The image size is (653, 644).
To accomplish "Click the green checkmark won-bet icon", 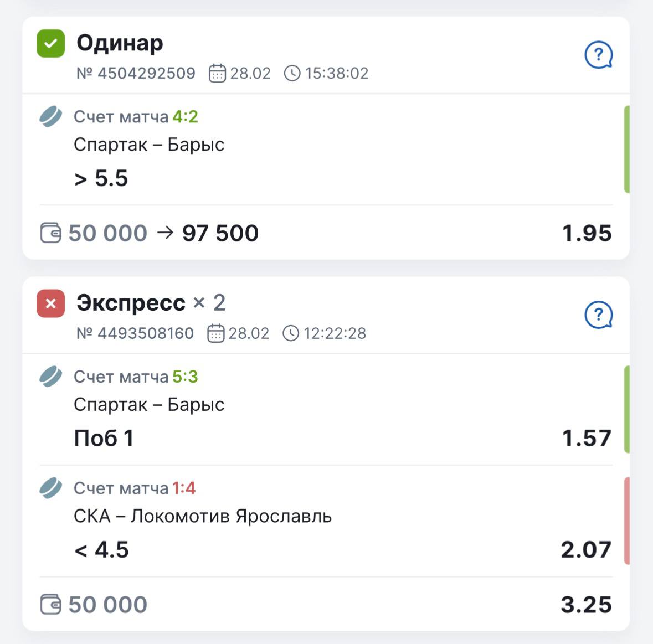I will click(x=50, y=43).
